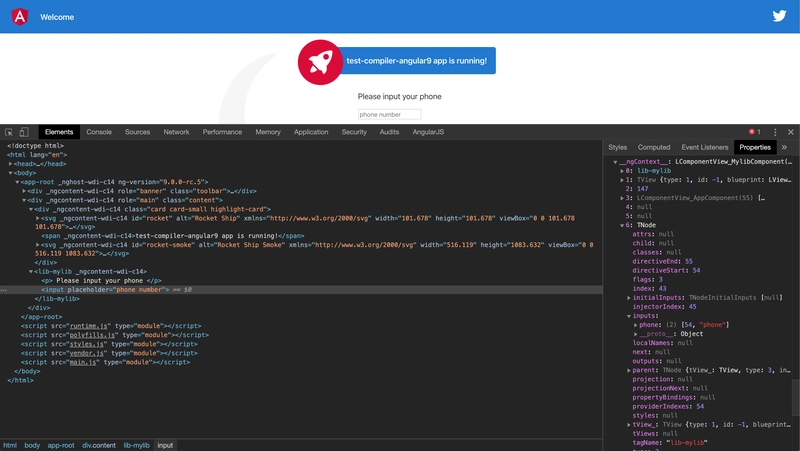Viewport: 800px width, 451px height.
Task: Open the polyfills.js script link
Action: (x=92, y=335)
